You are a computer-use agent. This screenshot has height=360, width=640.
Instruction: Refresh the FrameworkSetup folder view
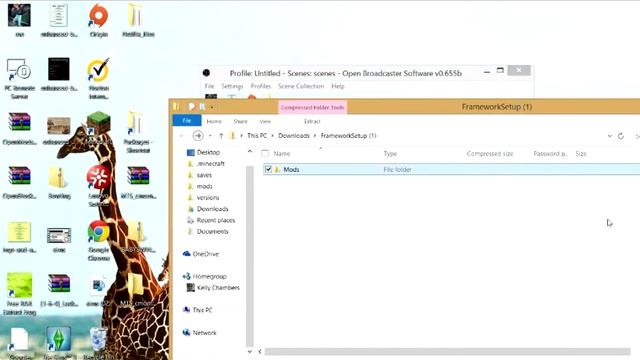coord(621,136)
